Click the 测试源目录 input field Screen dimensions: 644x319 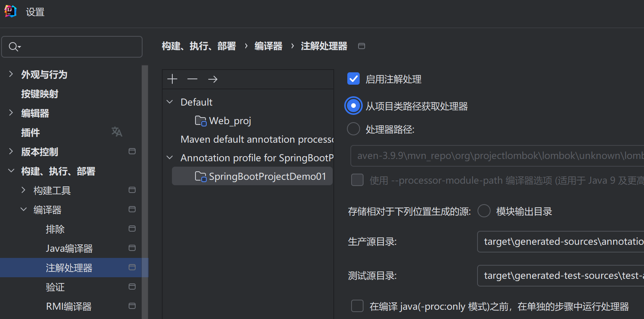click(x=561, y=276)
